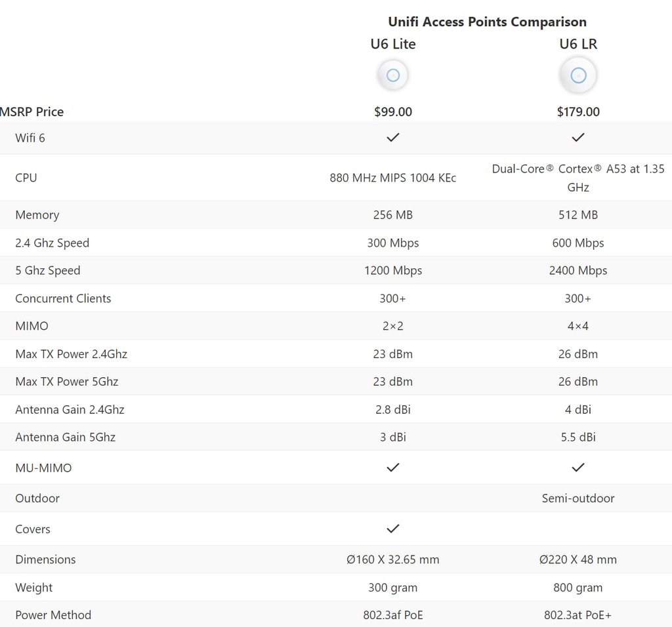The width and height of the screenshot is (672, 627).
Task: Select the U6 Lite column heading
Action: coord(393,44)
